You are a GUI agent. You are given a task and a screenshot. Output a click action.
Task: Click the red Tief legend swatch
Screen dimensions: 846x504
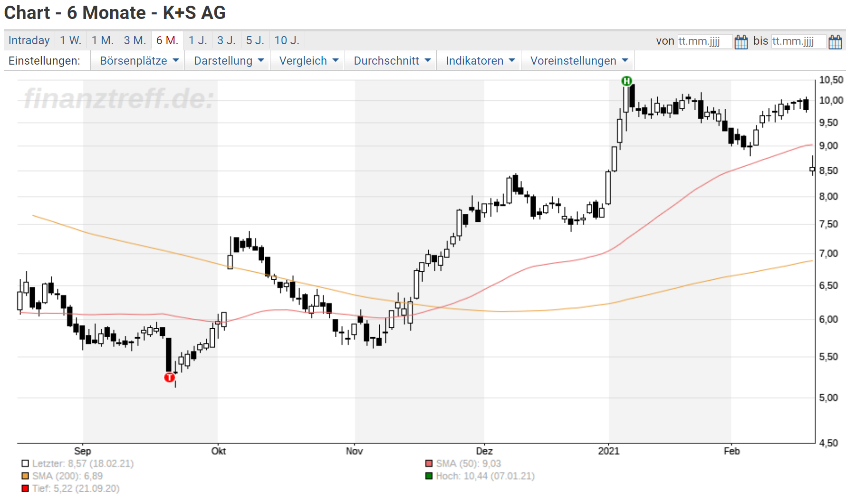(25, 488)
